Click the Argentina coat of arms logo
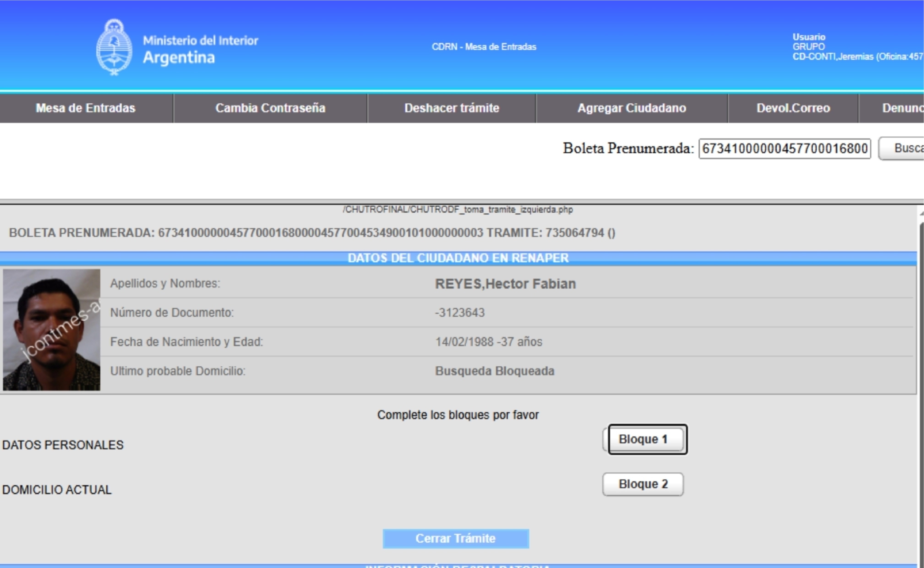 [x=114, y=47]
